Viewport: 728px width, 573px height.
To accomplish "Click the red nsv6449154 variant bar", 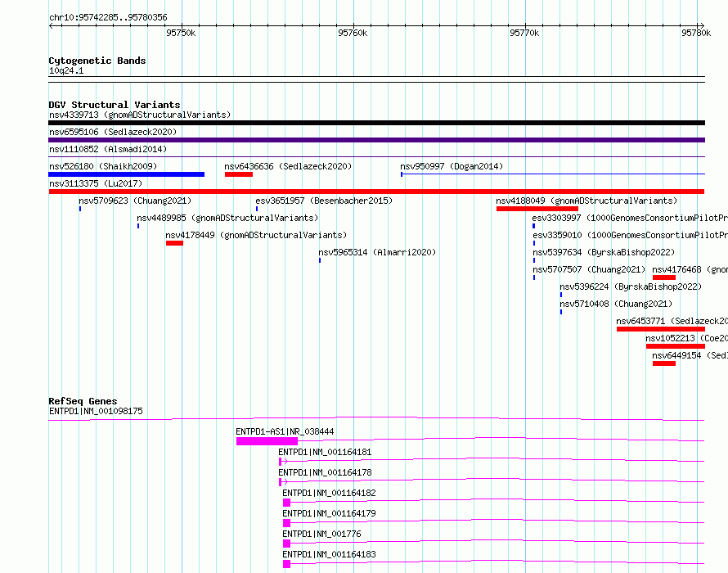I will [664, 363].
